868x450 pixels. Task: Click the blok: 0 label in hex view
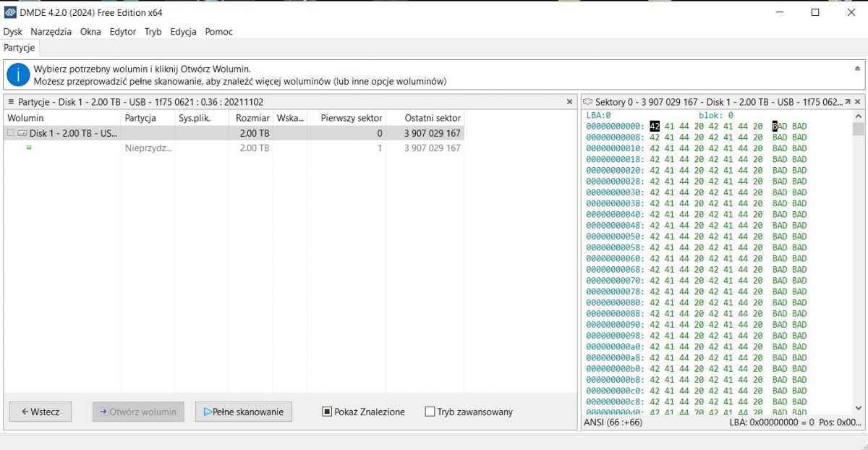pos(716,115)
